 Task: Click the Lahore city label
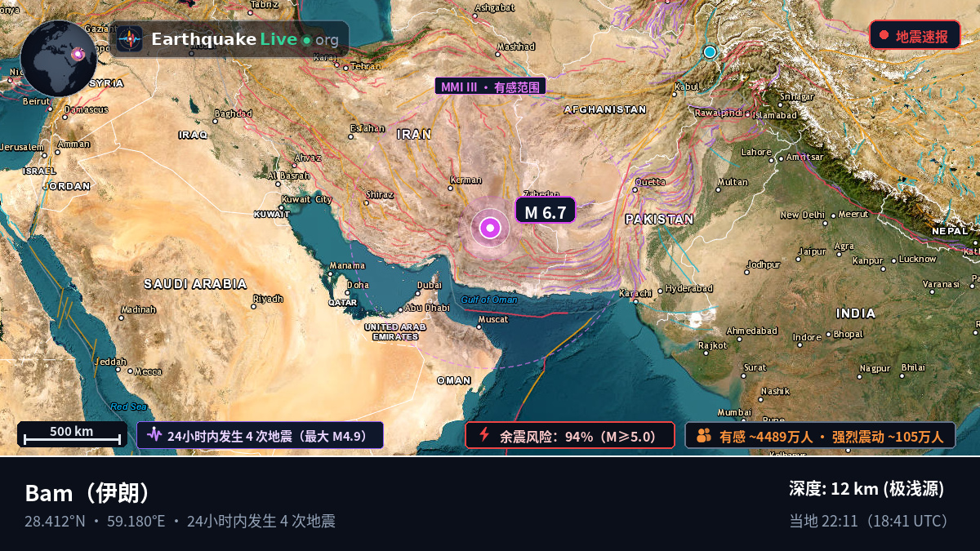coord(756,152)
